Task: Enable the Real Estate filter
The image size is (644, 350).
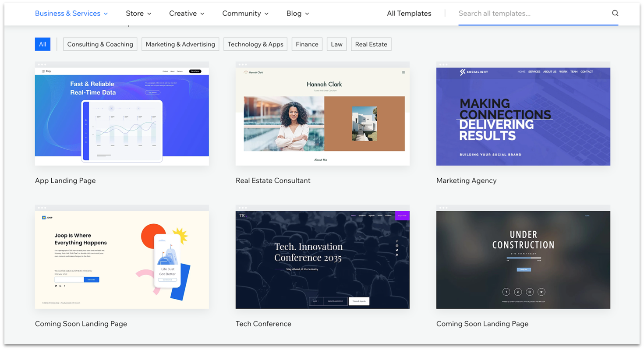Action: click(371, 44)
